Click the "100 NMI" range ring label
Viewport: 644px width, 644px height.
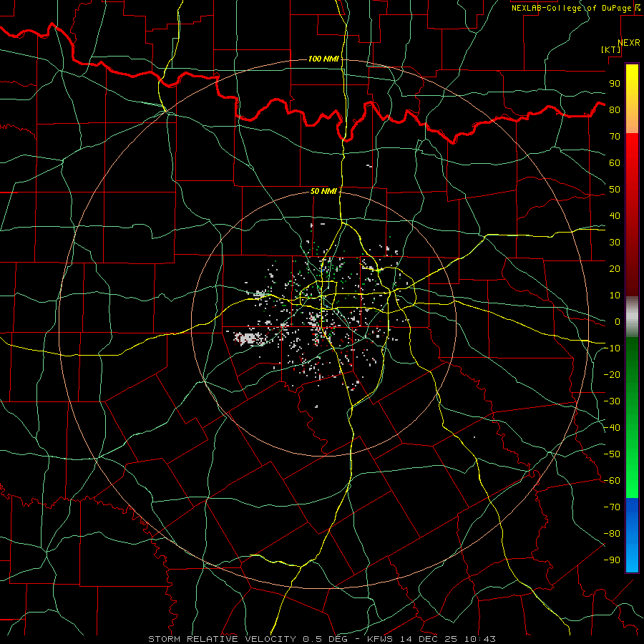click(x=323, y=59)
